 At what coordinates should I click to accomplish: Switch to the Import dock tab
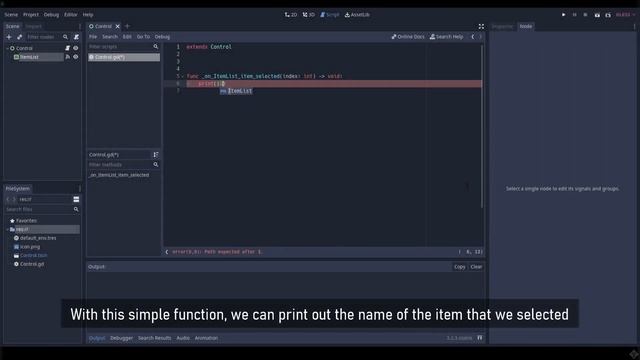pyautogui.click(x=33, y=26)
